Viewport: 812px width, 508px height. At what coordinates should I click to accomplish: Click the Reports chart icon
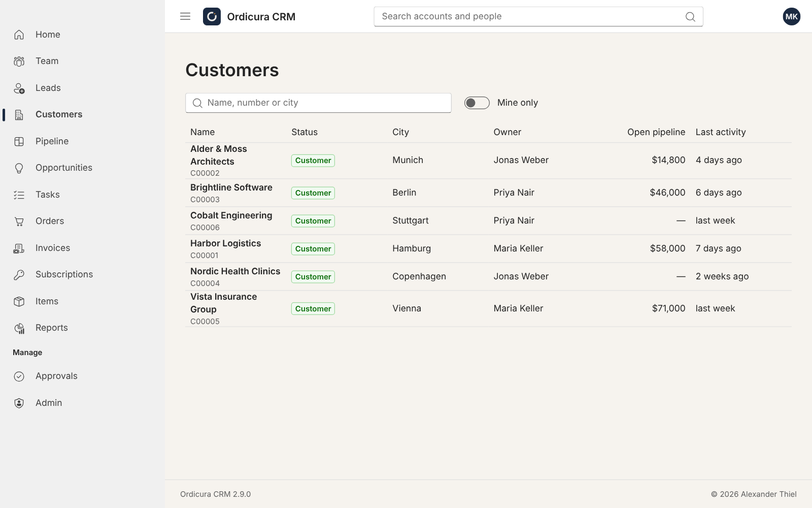tap(19, 328)
